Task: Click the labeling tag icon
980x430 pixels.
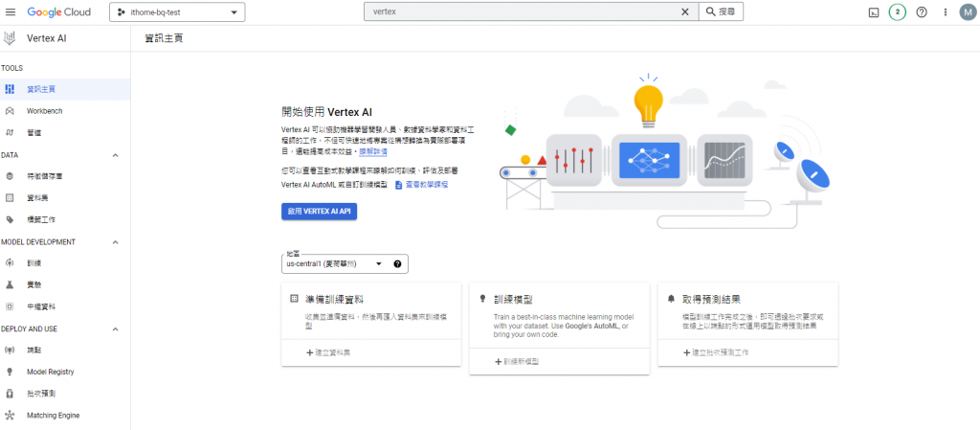Action: tap(10, 220)
